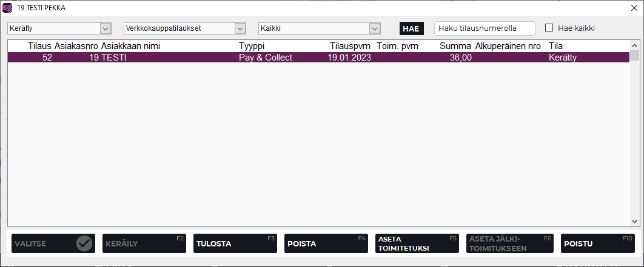Click the Tila column header
The width and height of the screenshot is (644, 267).
(557, 46)
